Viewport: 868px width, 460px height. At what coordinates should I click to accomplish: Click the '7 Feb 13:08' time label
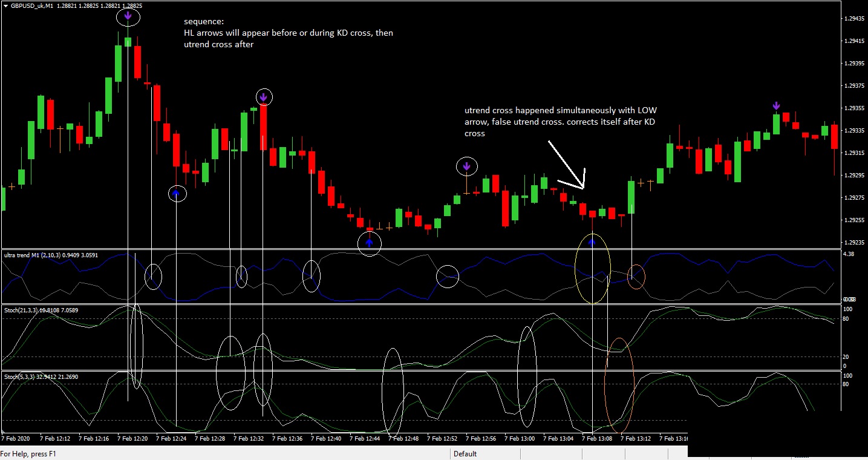[x=597, y=438]
